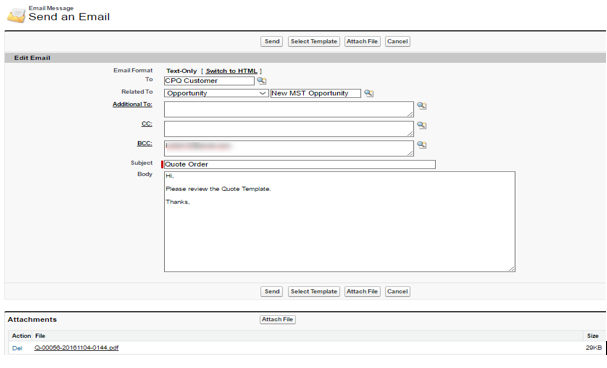Switch to HTML email format
Image resolution: width=607 pixels, height=368 pixels.
[x=231, y=71]
